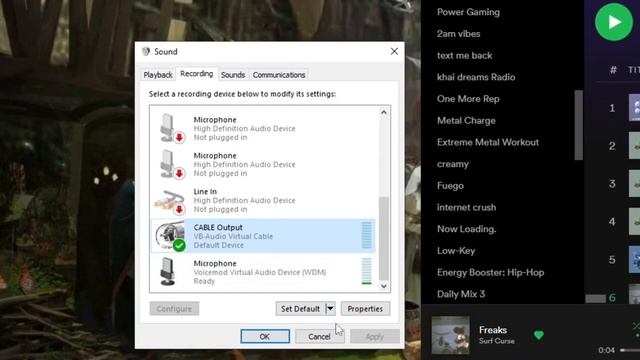Open Energy Booster: Hip-Hop playlist in Spotify
Viewport: 640px width, 360px height.
click(491, 272)
